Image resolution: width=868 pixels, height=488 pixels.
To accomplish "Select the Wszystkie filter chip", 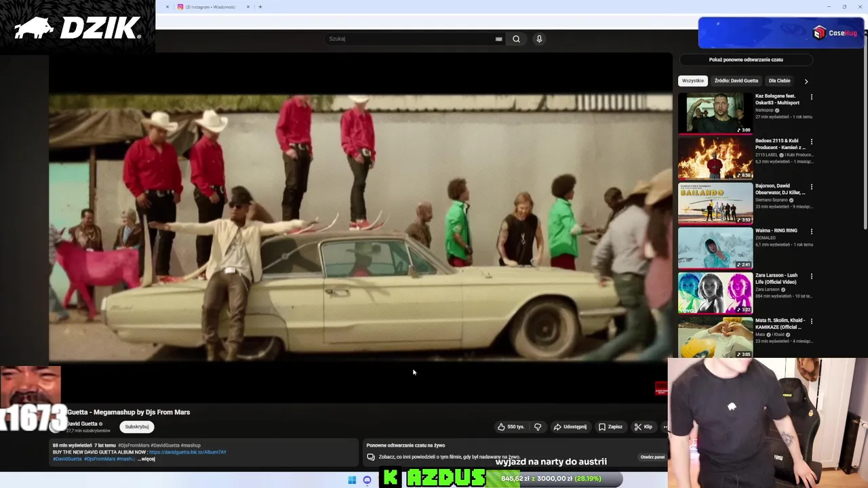I will coord(692,81).
